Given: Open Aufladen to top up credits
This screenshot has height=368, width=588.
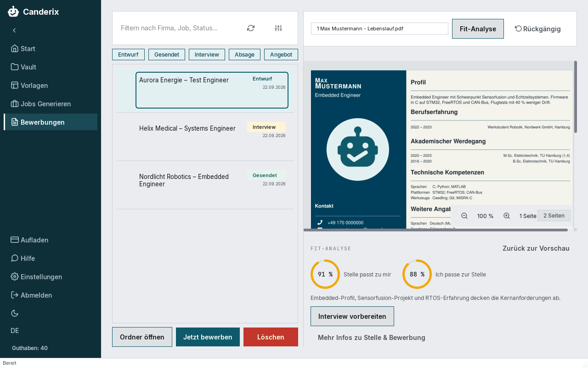Looking at the screenshot, I should click(51, 240).
